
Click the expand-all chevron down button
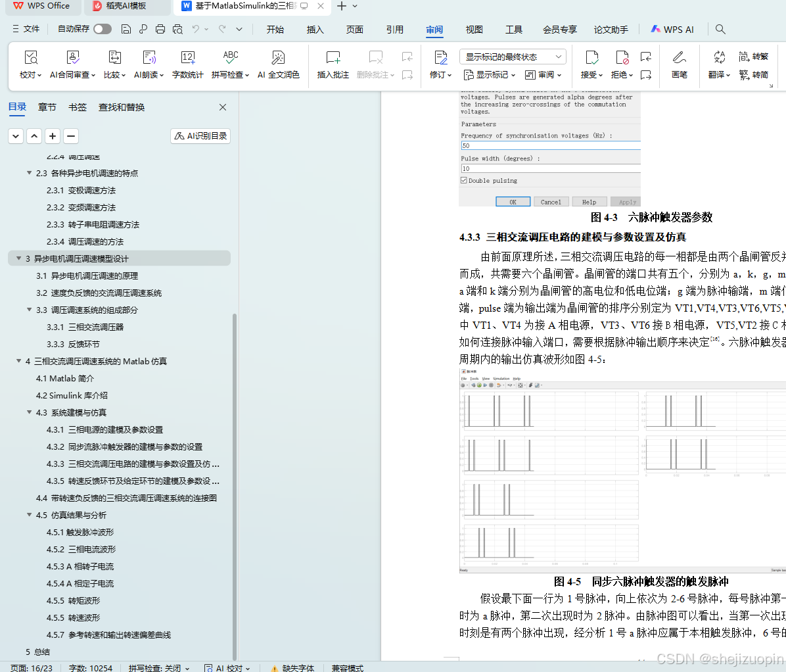[16, 136]
